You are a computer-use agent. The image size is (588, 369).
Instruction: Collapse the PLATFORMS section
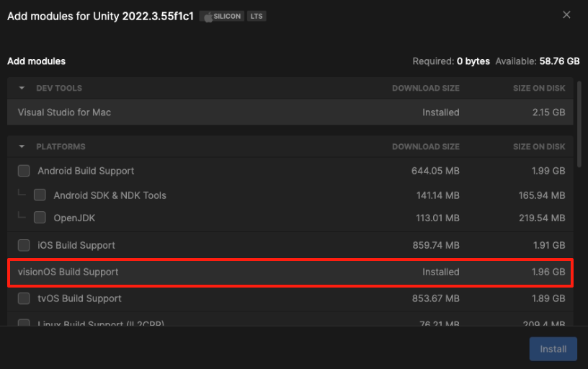[22, 146]
